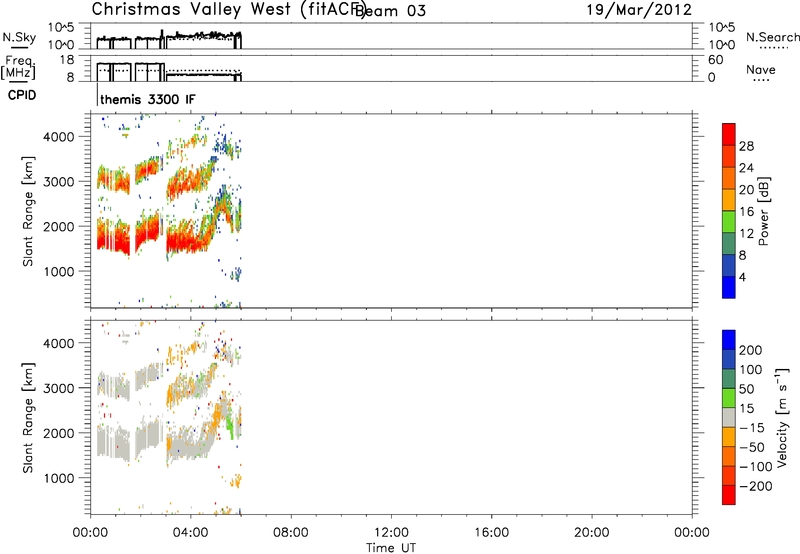Click the green velocity patch near 06:00
This screenshot has height=554, width=800.
click(x=231, y=423)
